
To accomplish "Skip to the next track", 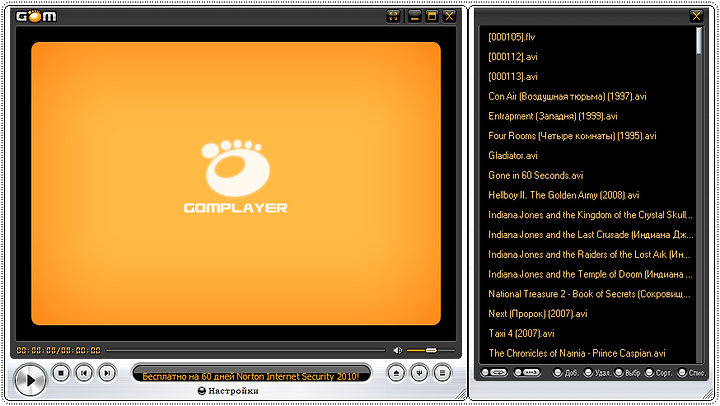I will click(107, 373).
